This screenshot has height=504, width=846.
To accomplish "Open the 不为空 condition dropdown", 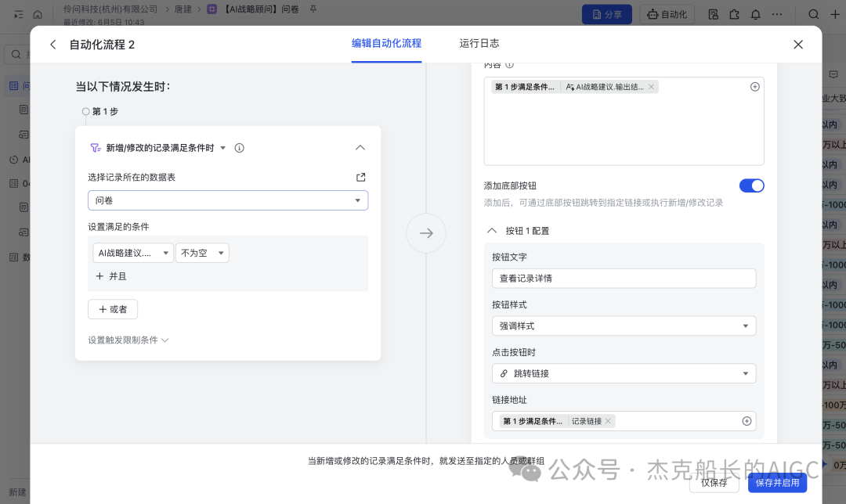I will [202, 253].
